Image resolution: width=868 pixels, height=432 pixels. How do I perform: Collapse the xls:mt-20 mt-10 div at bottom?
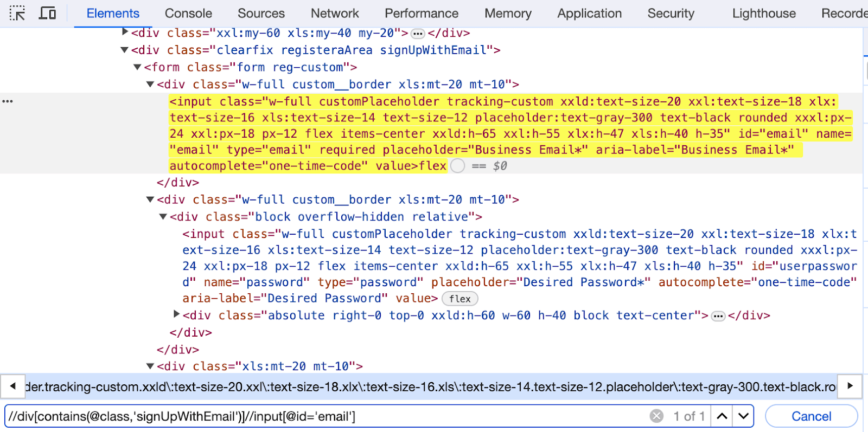click(x=150, y=366)
